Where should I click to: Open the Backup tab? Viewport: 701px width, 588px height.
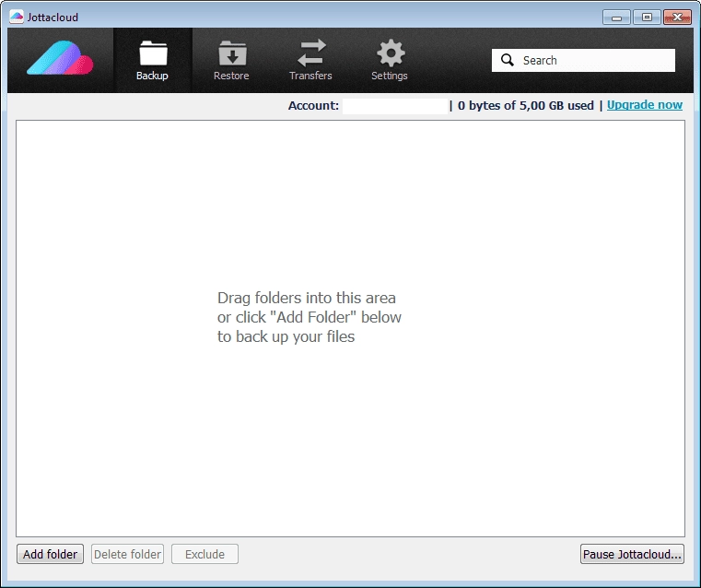(152, 60)
